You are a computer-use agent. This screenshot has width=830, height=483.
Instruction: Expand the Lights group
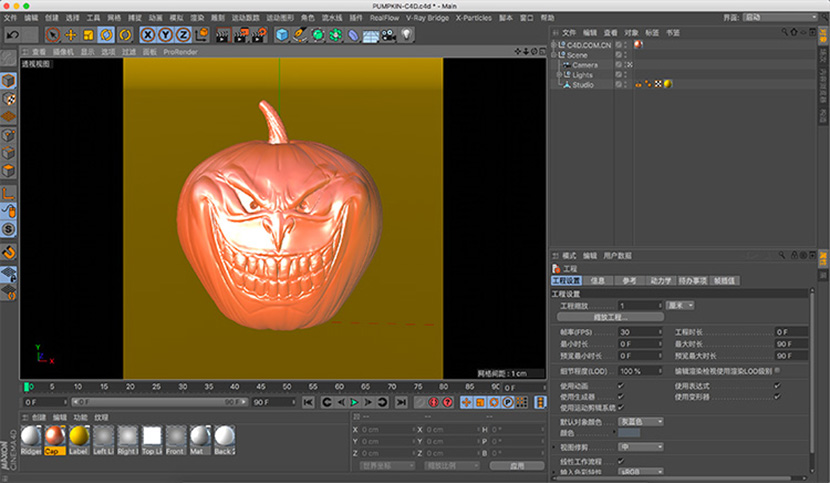(x=559, y=75)
